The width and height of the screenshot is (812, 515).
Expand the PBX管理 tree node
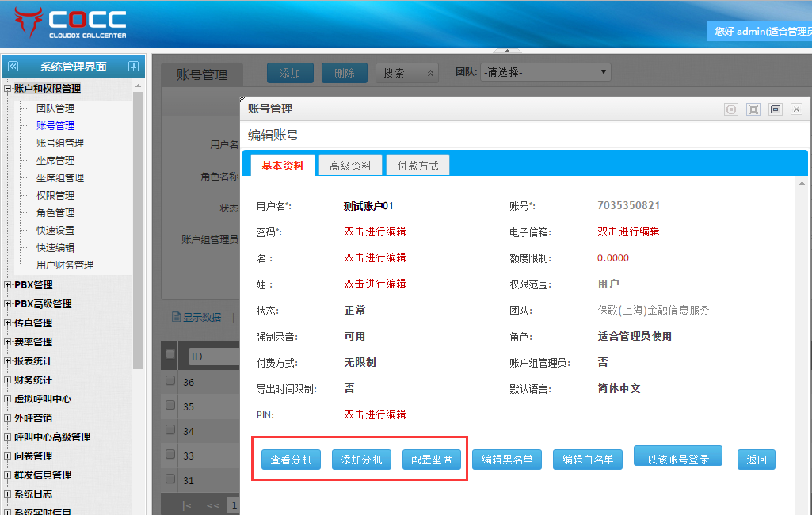coord(8,285)
